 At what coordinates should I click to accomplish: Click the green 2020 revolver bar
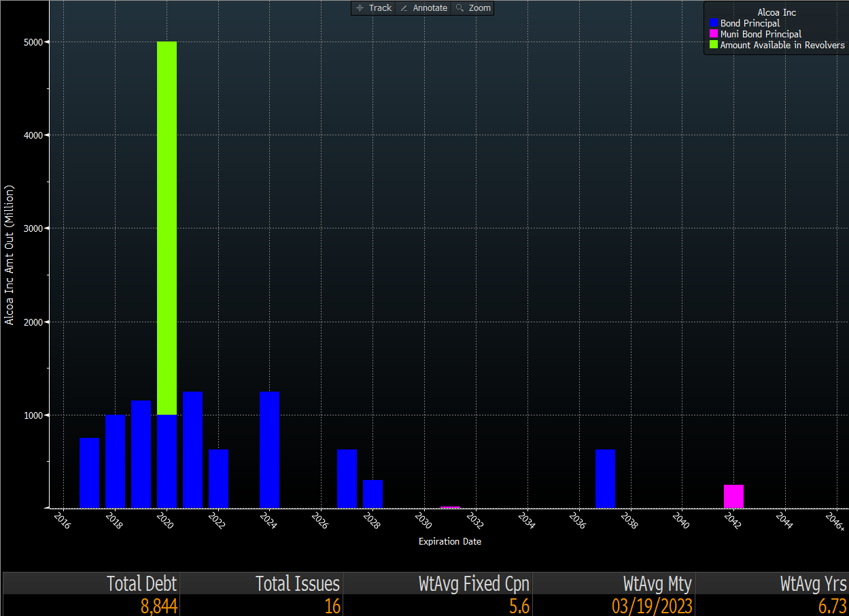coord(167,228)
